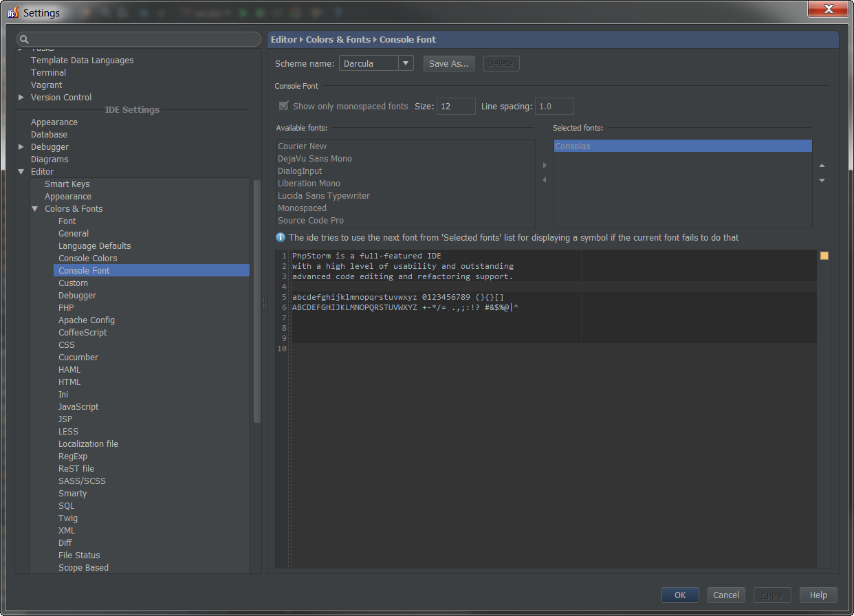The width and height of the screenshot is (854, 616).
Task: Click the orange warning marker in preview gutter
Action: point(824,256)
